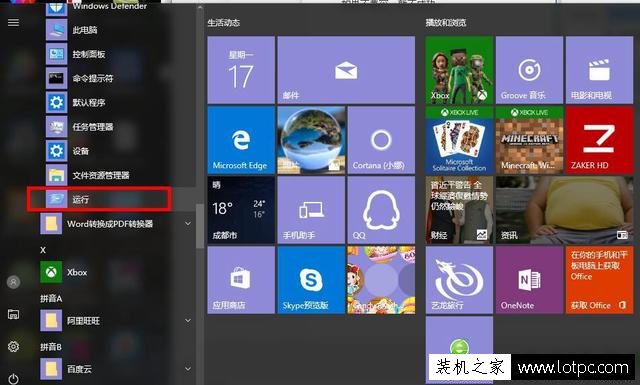Open the file explorer icon in sidebar
Screen dimensions: 640x385
13,314
